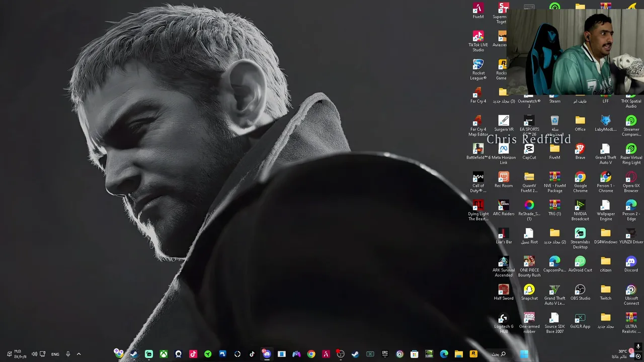Launch AirDroid Cast desktop shortcut
This screenshot has height=362, width=644.
pyautogui.click(x=580, y=264)
